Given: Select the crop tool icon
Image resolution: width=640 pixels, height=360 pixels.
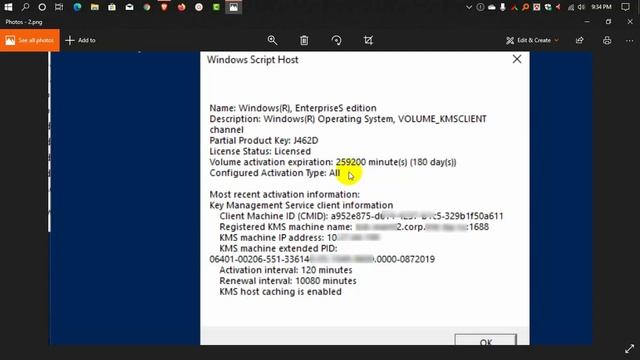Looking at the screenshot, I should (368, 40).
